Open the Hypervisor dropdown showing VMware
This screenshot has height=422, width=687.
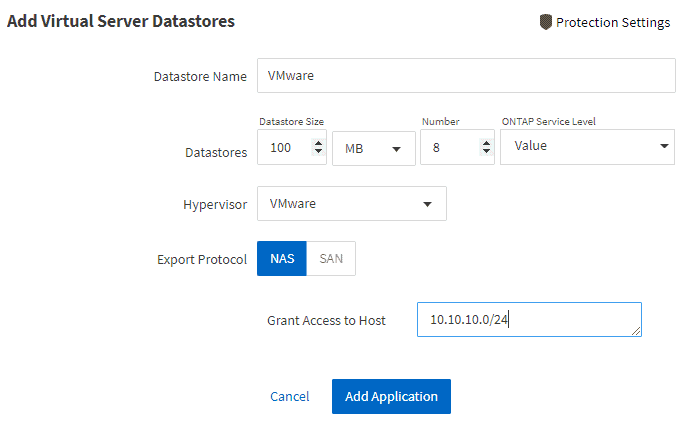pos(351,204)
